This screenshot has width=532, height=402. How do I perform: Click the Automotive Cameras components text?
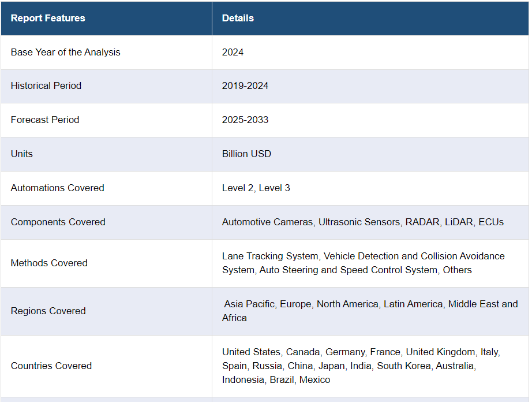click(x=268, y=222)
